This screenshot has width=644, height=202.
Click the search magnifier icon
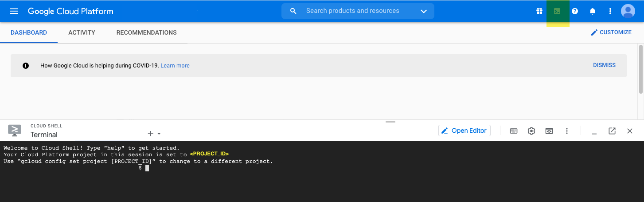[293, 11]
